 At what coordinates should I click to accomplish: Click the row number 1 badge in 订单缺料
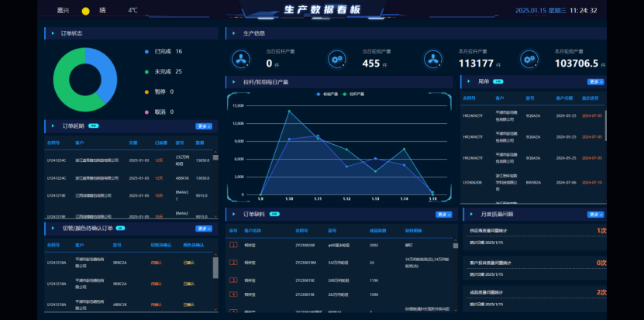(232, 246)
